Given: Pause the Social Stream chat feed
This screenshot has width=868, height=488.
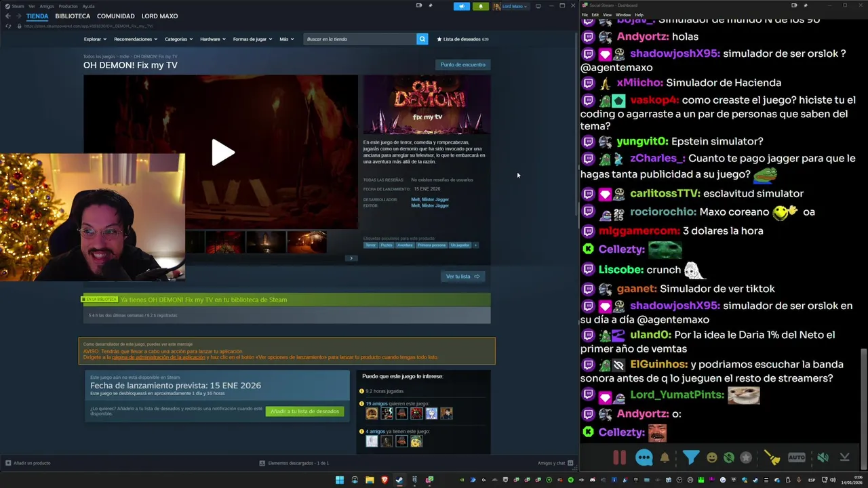Looking at the screenshot, I should tap(619, 457).
